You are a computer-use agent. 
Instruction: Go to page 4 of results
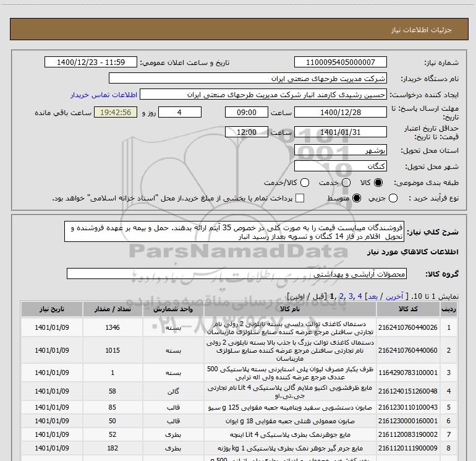click(360, 296)
